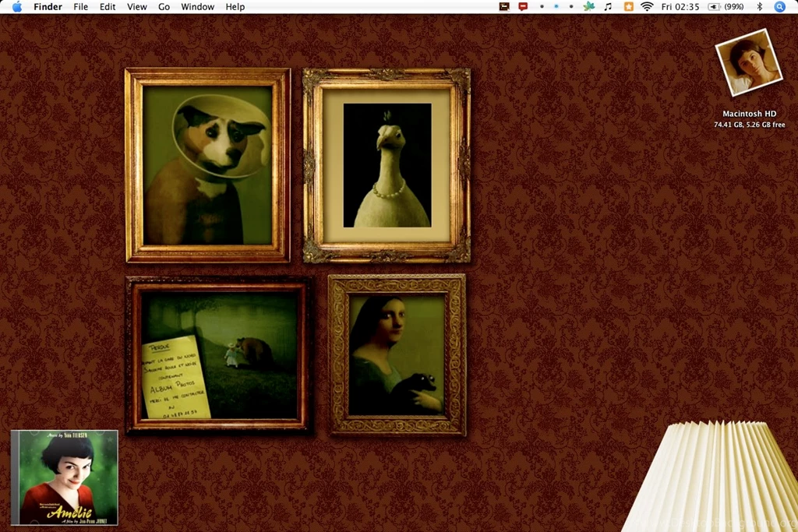Open the Finder menu

(x=48, y=6)
